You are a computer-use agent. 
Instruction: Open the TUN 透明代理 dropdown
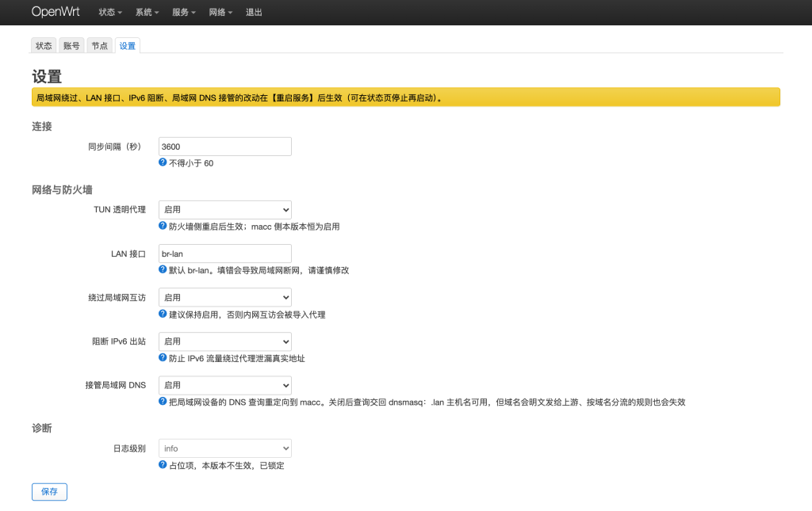point(224,210)
